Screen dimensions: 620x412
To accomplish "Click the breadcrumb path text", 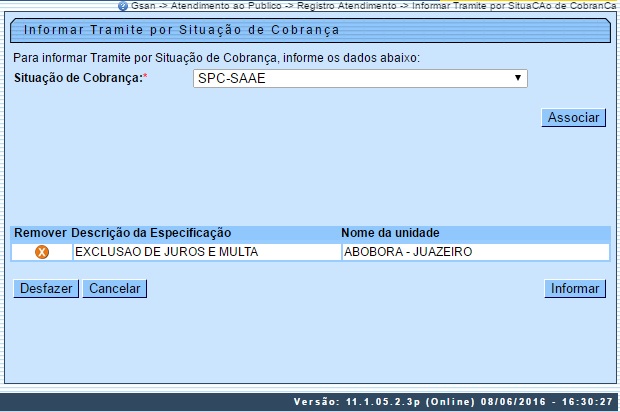I will pyautogui.click(x=373, y=6).
